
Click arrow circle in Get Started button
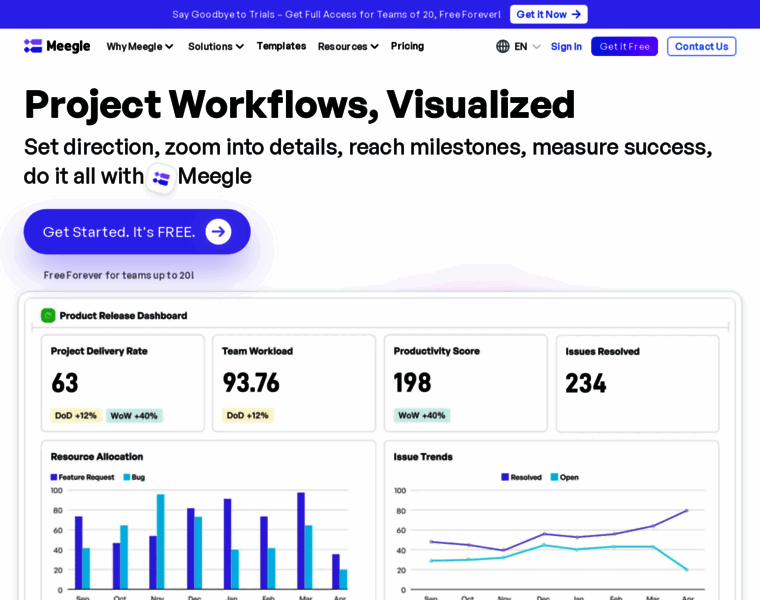click(x=218, y=232)
